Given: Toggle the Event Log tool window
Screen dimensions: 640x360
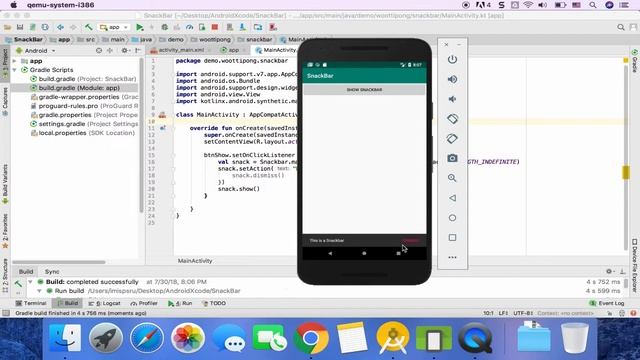Looking at the screenshot, I should click(x=607, y=303).
